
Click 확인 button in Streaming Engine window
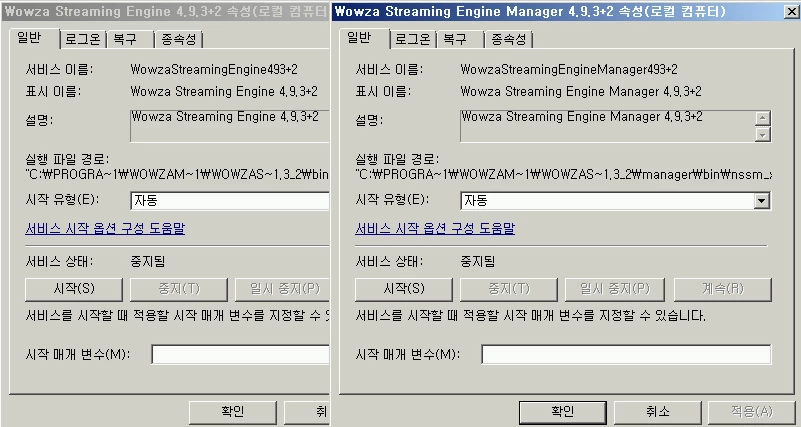pos(233,412)
